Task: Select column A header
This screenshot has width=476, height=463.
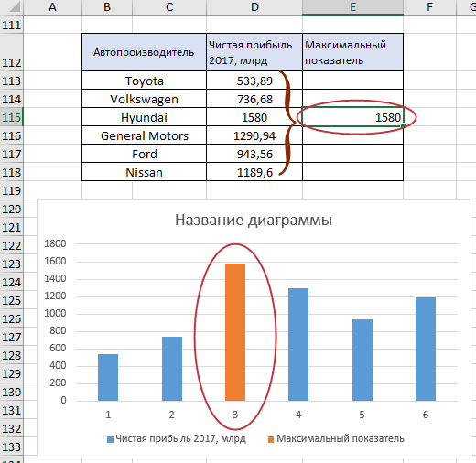Action: (52, 6)
